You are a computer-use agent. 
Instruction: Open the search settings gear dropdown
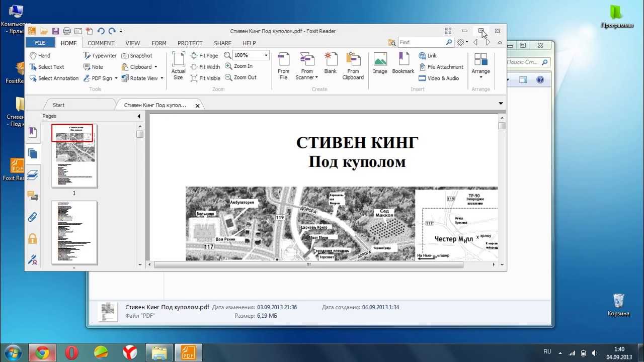[462, 43]
